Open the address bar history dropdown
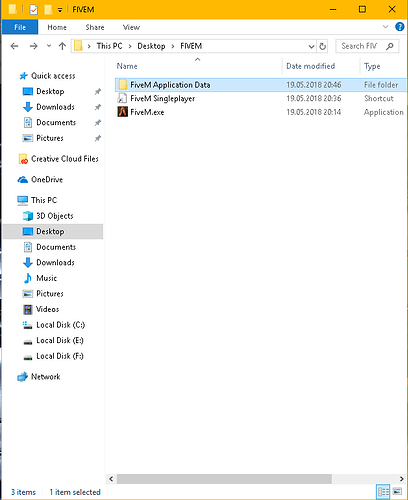Screen dimensions: 408x500 [x=311, y=46]
